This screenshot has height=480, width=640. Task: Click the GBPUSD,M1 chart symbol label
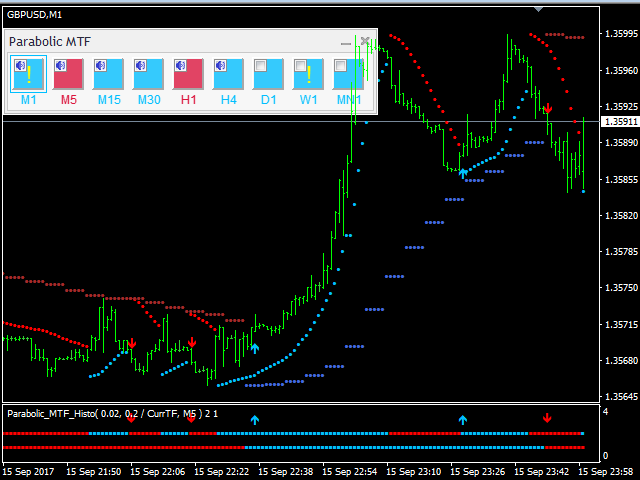pos(34,15)
